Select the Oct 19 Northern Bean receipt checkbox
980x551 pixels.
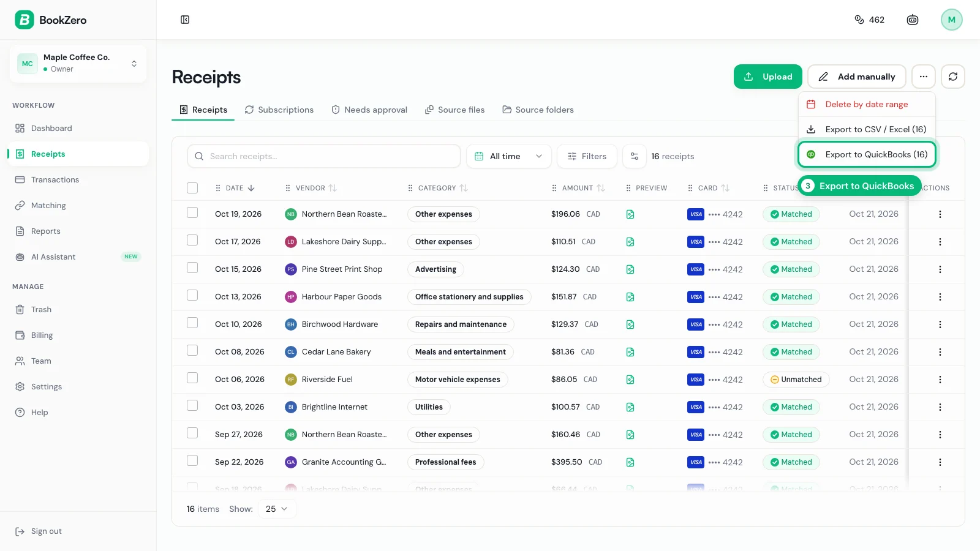[192, 212]
